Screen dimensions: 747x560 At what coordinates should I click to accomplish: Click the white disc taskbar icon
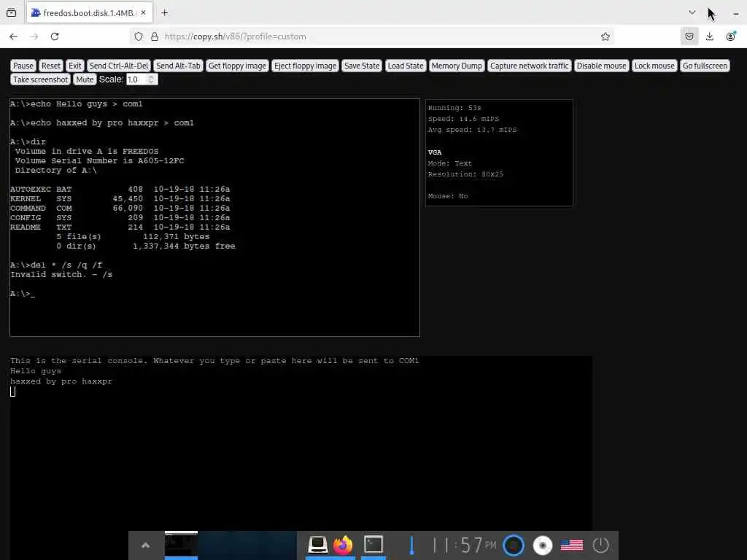543,545
